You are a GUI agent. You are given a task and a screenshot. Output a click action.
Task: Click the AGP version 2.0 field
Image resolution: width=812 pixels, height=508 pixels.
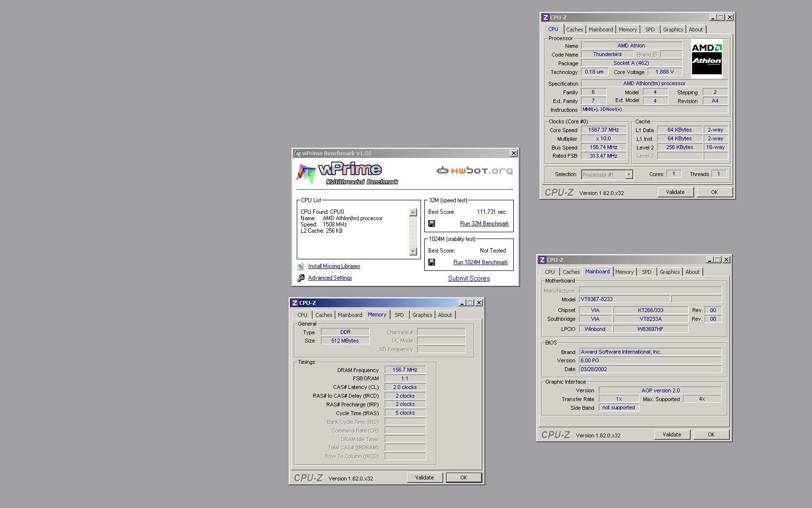pos(660,390)
